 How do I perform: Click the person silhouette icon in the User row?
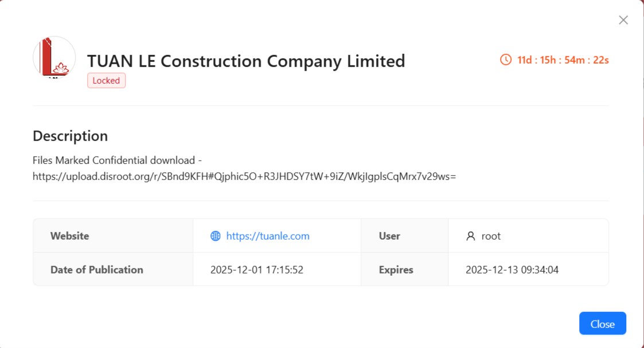tap(470, 236)
